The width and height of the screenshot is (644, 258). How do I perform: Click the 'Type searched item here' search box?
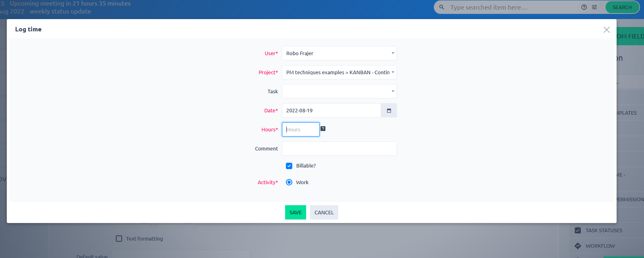tap(512, 7)
